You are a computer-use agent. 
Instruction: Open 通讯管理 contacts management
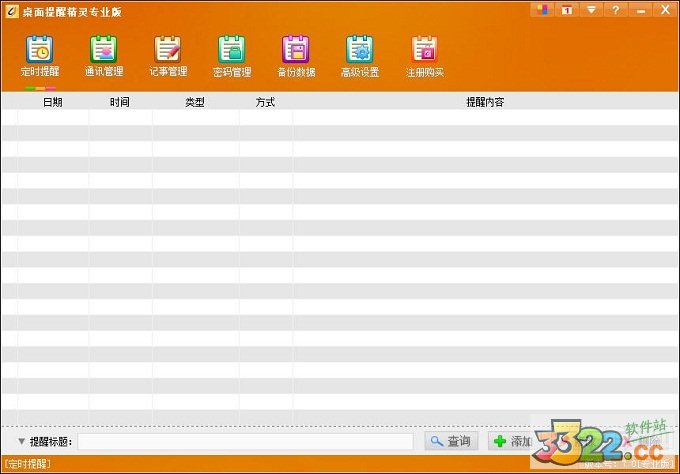[104, 57]
